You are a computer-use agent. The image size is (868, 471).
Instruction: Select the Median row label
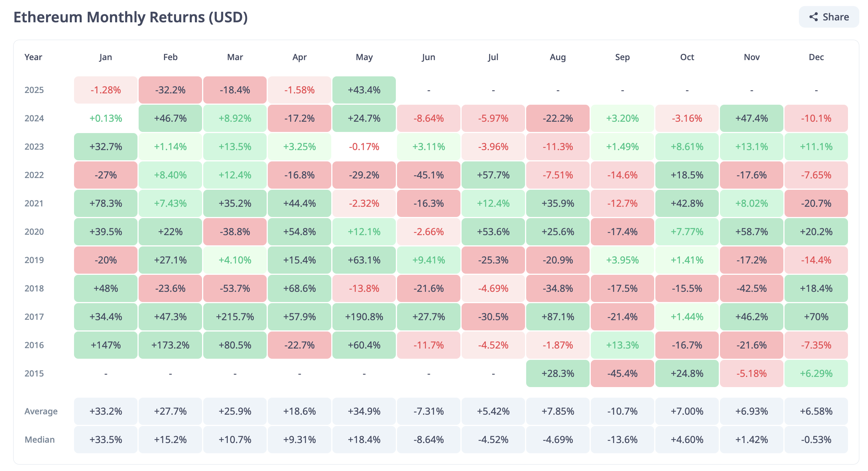tap(40, 440)
